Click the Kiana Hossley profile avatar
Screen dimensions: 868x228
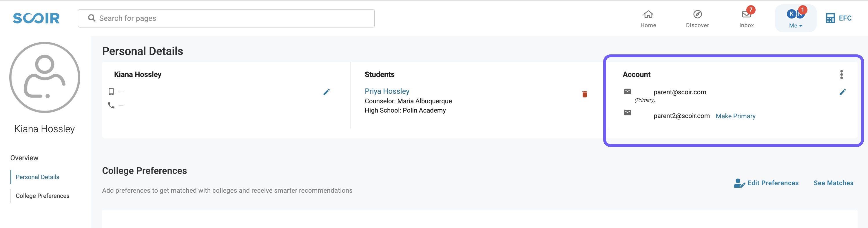[x=45, y=77]
